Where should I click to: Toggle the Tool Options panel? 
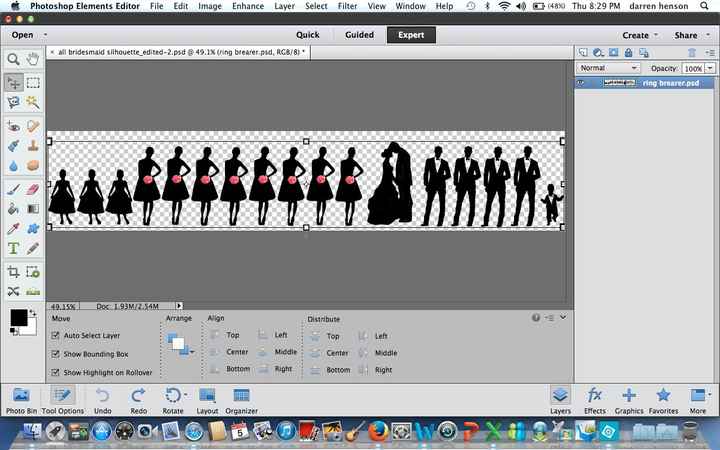(62, 400)
